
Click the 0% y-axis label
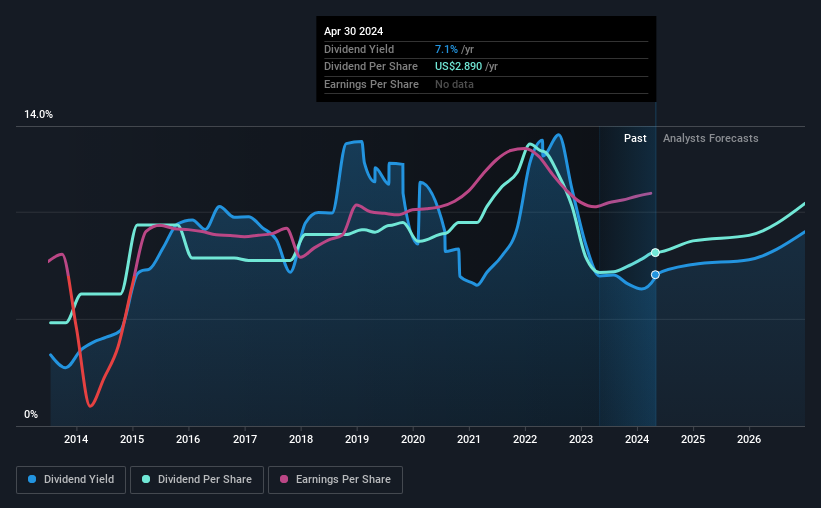[31, 414]
